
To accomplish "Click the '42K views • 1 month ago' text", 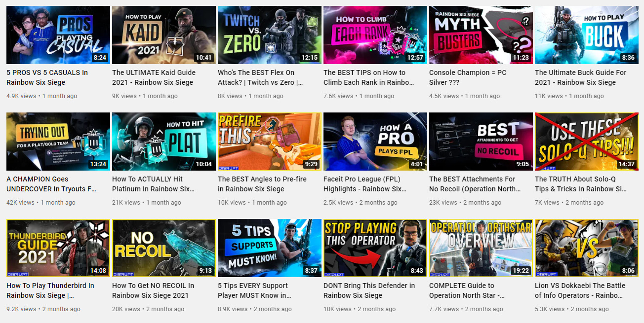I will 41,203.
